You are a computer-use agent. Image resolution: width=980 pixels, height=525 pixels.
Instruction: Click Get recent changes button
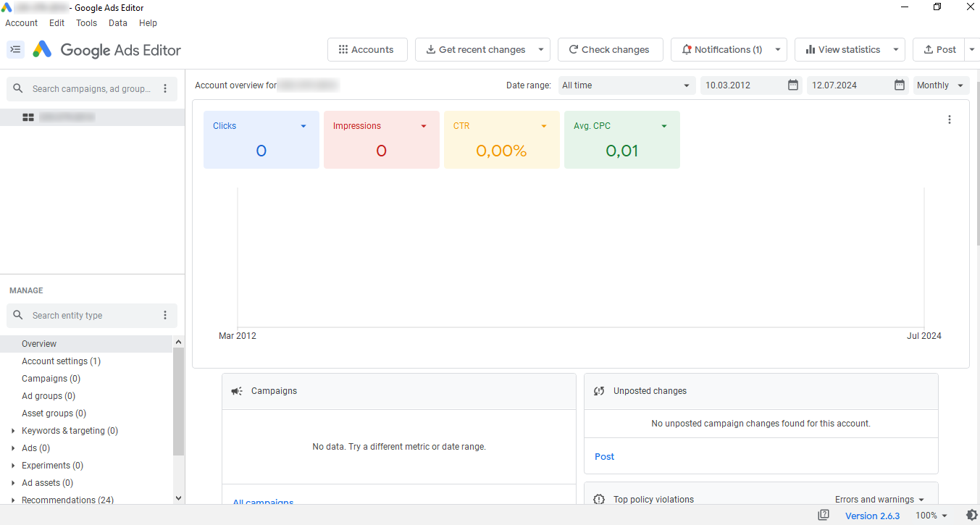475,49
